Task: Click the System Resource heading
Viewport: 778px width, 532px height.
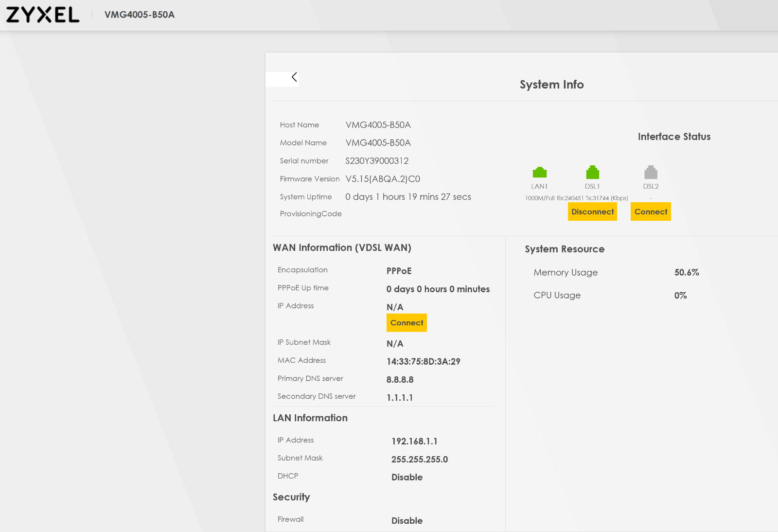Action: point(565,249)
